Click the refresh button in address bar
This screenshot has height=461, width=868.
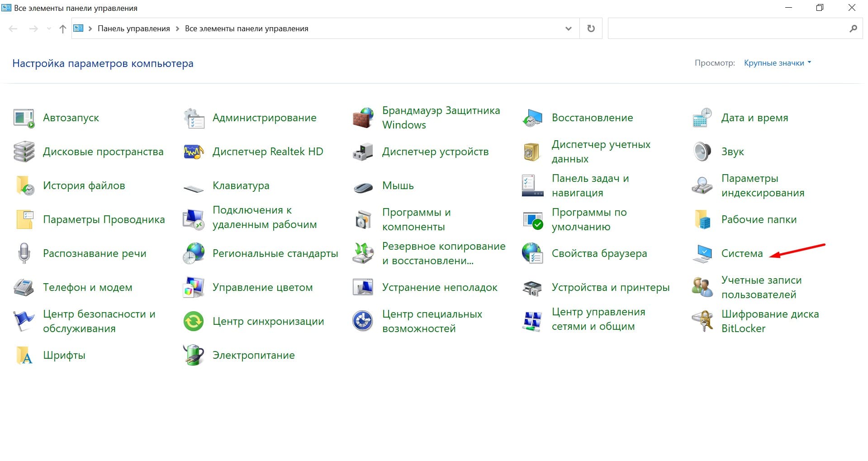click(591, 29)
